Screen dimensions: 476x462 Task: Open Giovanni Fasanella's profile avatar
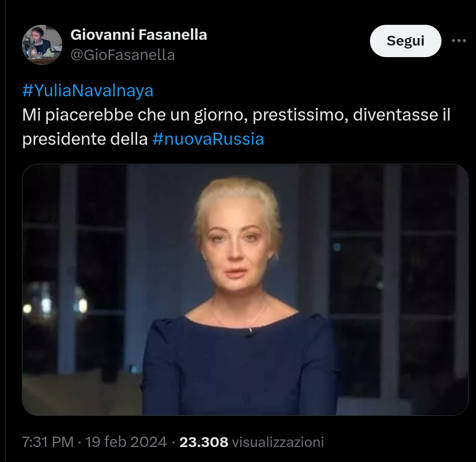pos(41,44)
